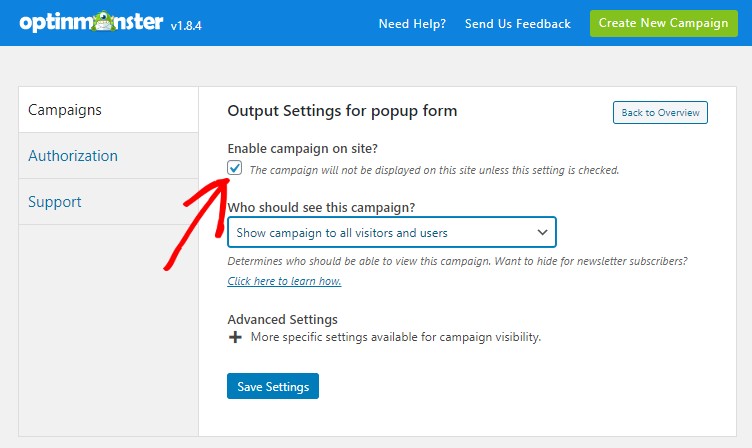
Task: Click the OptinMonster logo
Action: tap(91, 22)
